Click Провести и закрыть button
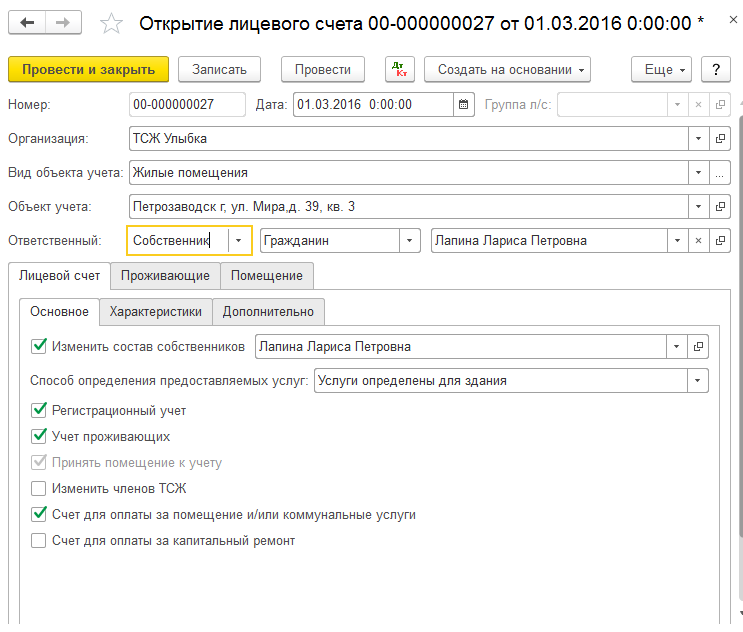This screenshot has height=632, width=743. [89, 70]
